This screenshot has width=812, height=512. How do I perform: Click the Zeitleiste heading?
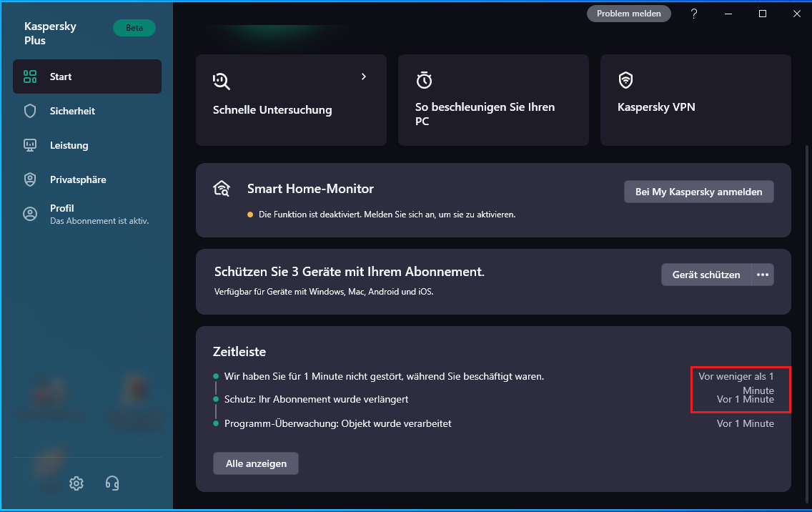[239, 352]
